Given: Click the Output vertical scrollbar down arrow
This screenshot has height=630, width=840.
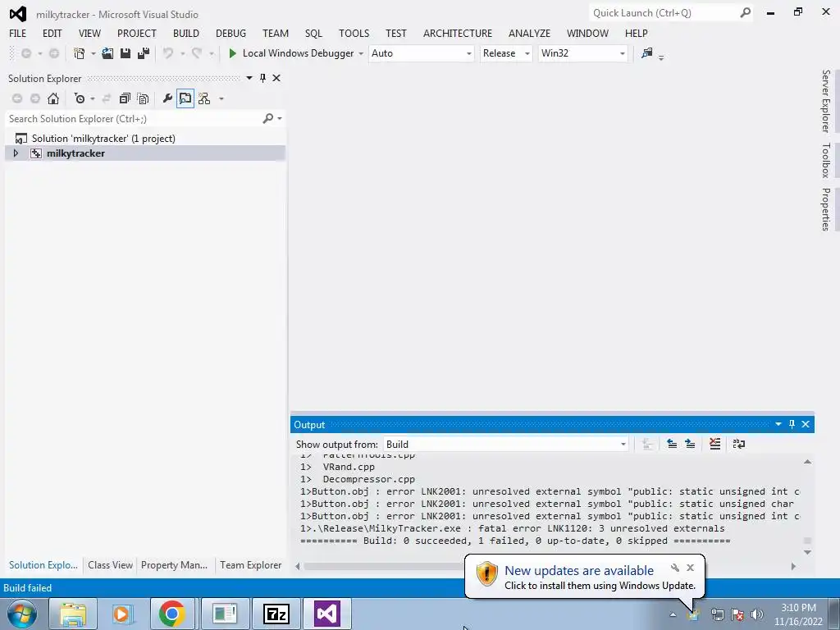Looking at the screenshot, I should point(807,552).
